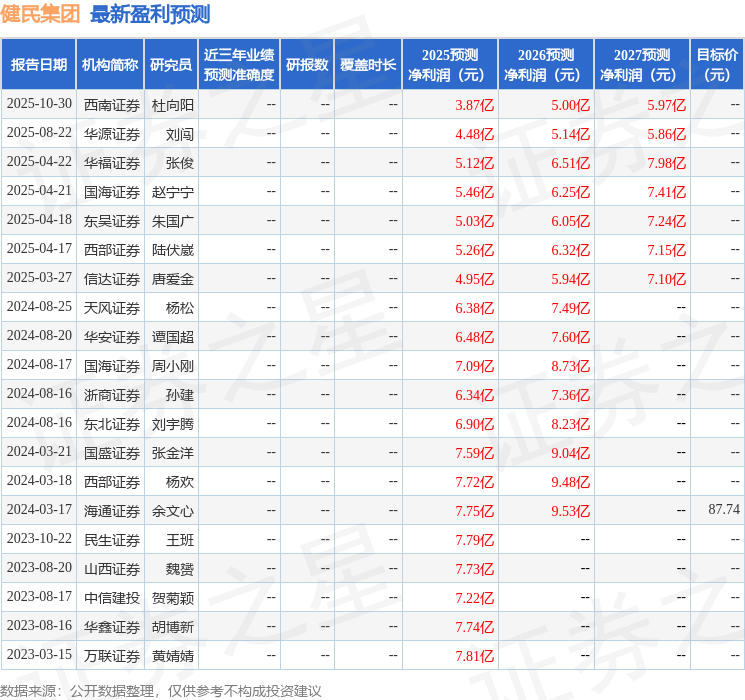Select the 7.98亿 forecast value
This screenshot has width=745, height=700.
666,163
